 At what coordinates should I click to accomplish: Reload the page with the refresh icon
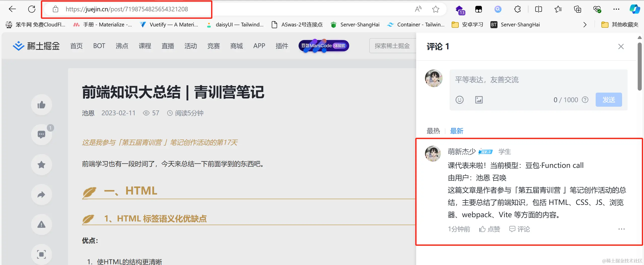coord(32,9)
